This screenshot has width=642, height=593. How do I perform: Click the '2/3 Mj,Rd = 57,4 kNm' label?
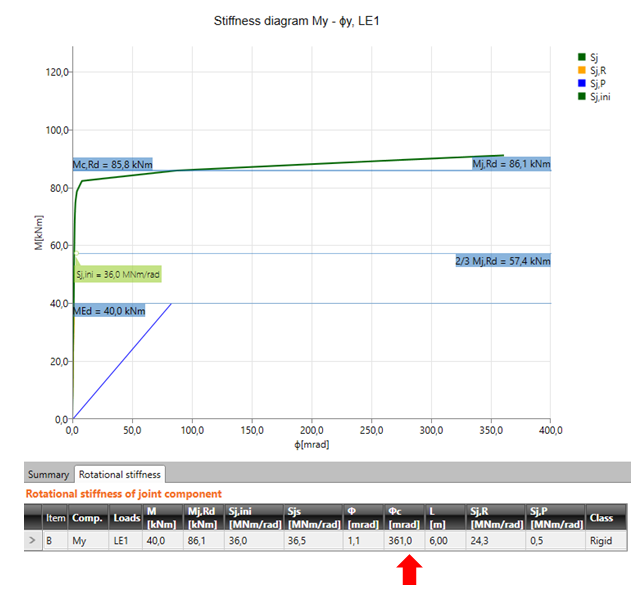coord(503,260)
